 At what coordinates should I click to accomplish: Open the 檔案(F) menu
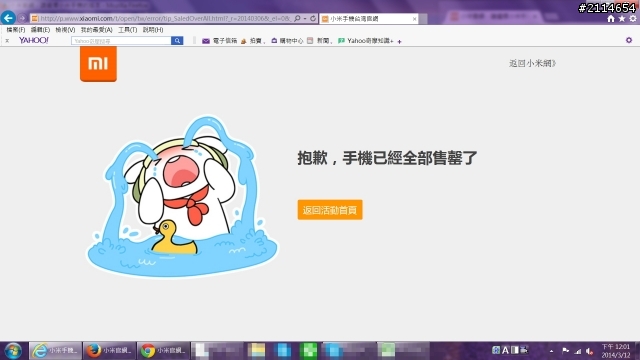(x=16, y=30)
